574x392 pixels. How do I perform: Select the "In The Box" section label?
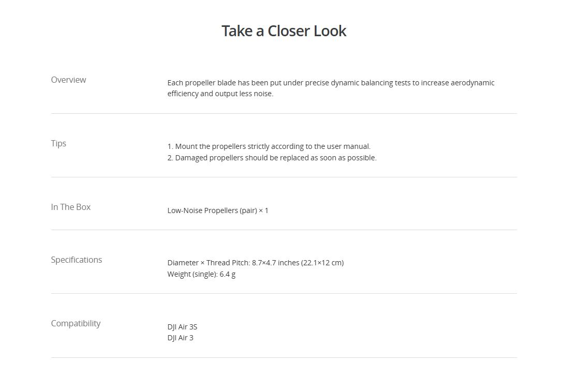coord(70,207)
